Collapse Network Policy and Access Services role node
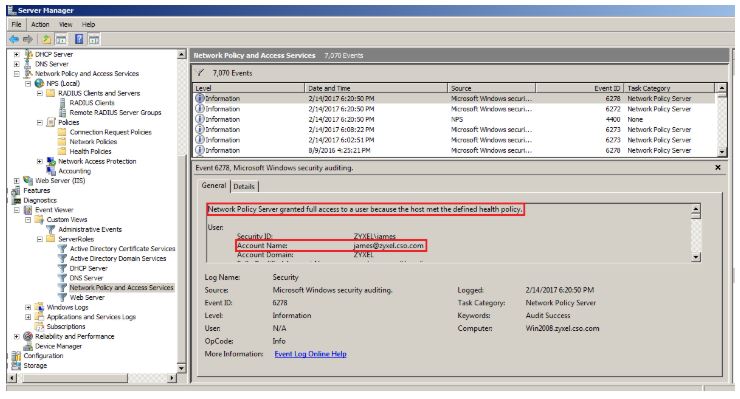This screenshot has height=399, width=740. [x=17, y=74]
